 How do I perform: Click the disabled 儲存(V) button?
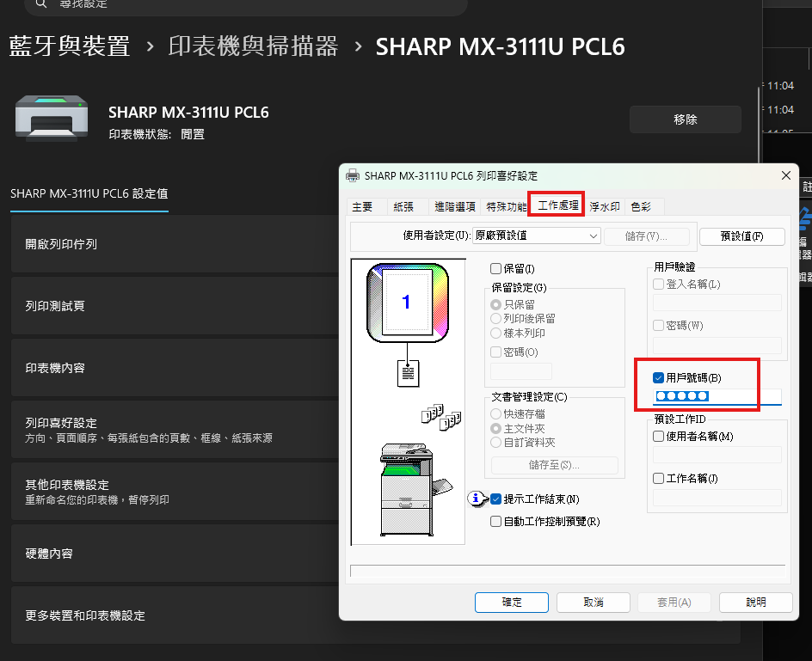click(646, 236)
